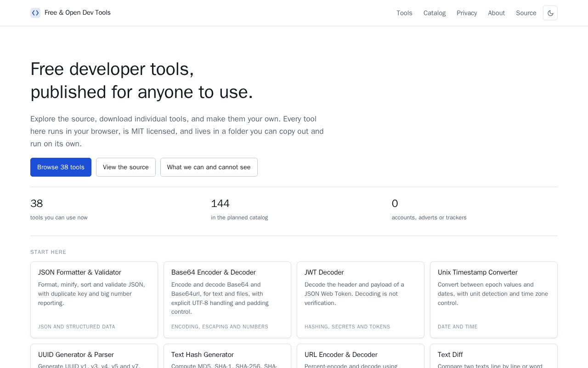This screenshot has height=368, width=588.
Task: Open the JWT Decoder card
Action: coord(361,299)
